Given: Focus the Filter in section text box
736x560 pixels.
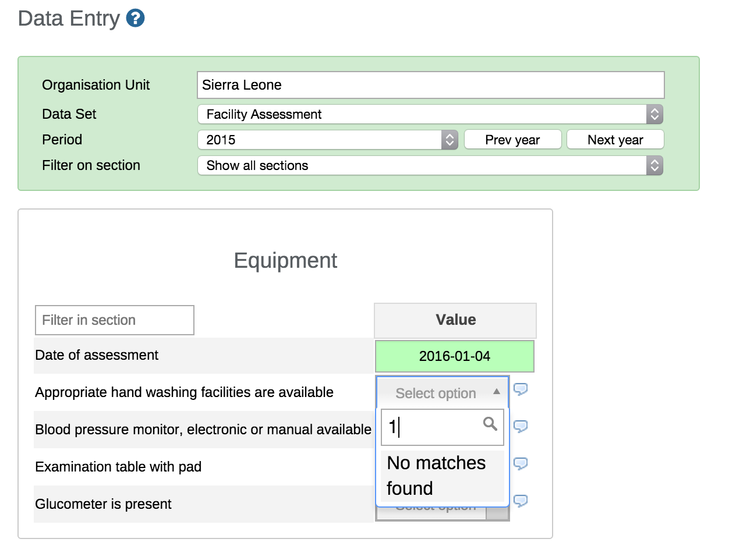Looking at the screenshot, I should 114,320.
